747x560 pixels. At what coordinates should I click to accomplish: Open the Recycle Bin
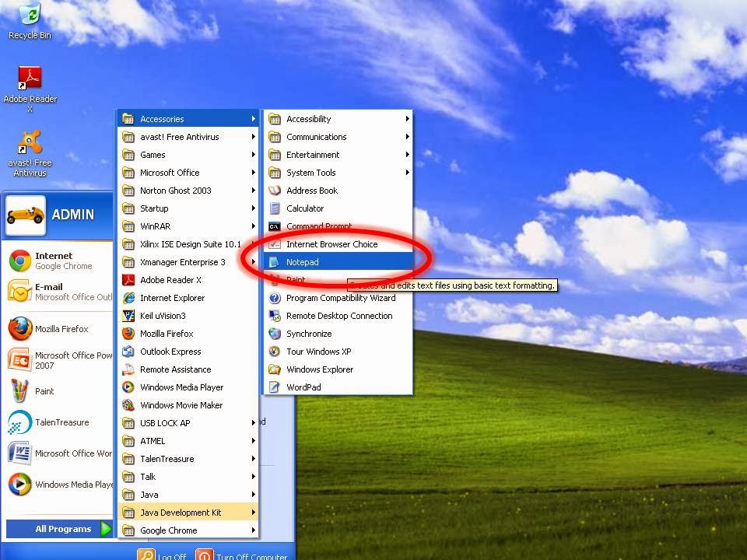29,16
